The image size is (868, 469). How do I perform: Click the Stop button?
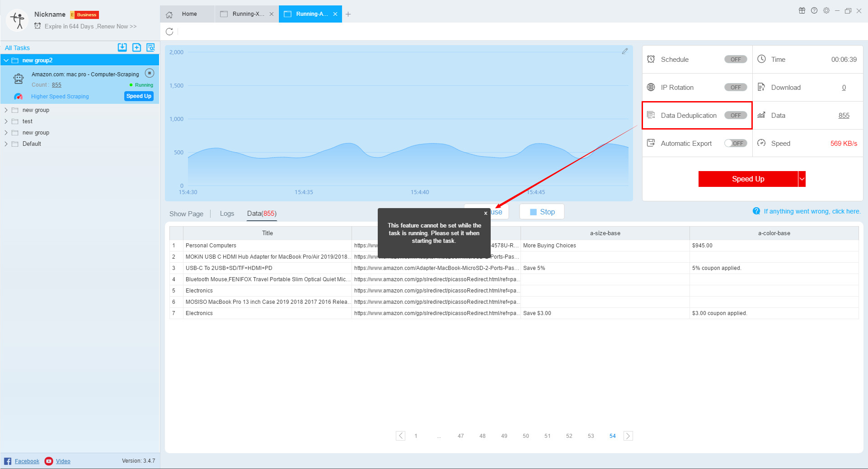(x=542, y=212)
